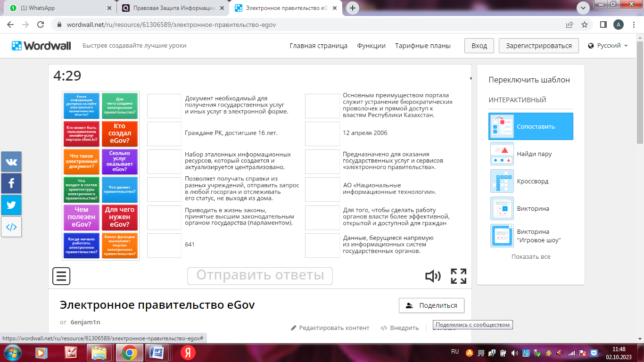The image size is (644, 362).
Task: Pick the tile "Кто создал eGov?"
Action: [x=120, y=133]
